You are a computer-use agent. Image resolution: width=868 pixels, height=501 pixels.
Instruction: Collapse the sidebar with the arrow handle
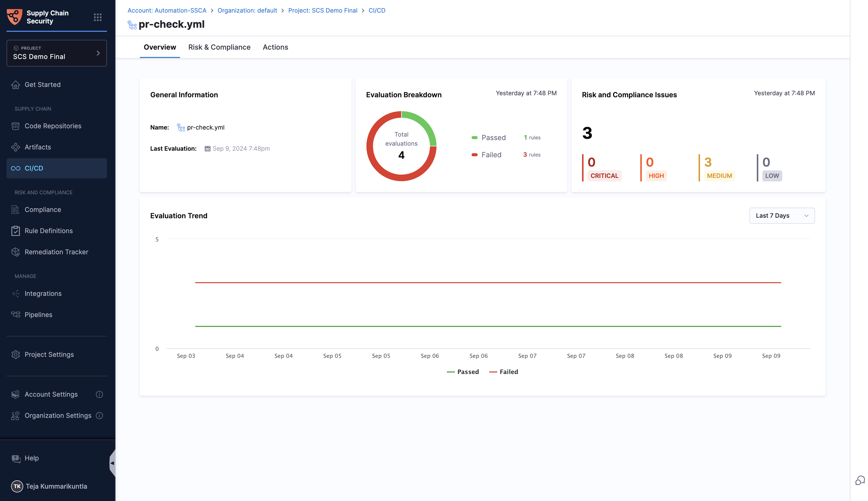coord(112,463)
